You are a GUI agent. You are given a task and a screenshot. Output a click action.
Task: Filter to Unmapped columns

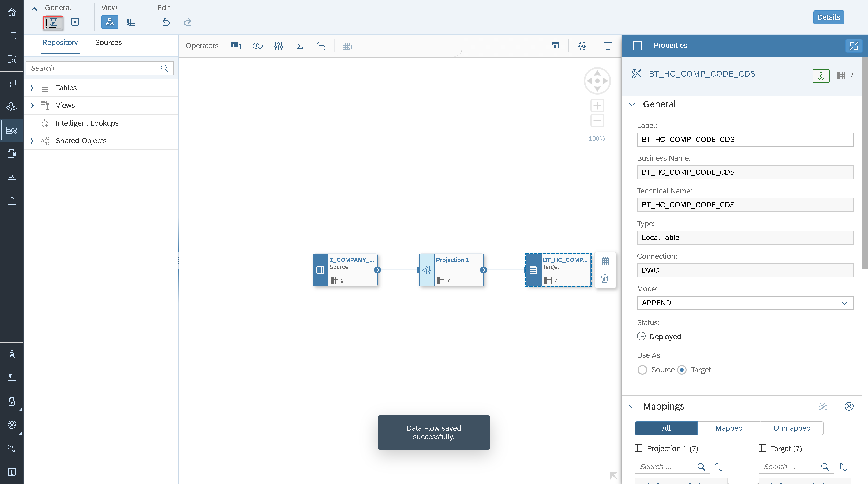coord(792,428)
